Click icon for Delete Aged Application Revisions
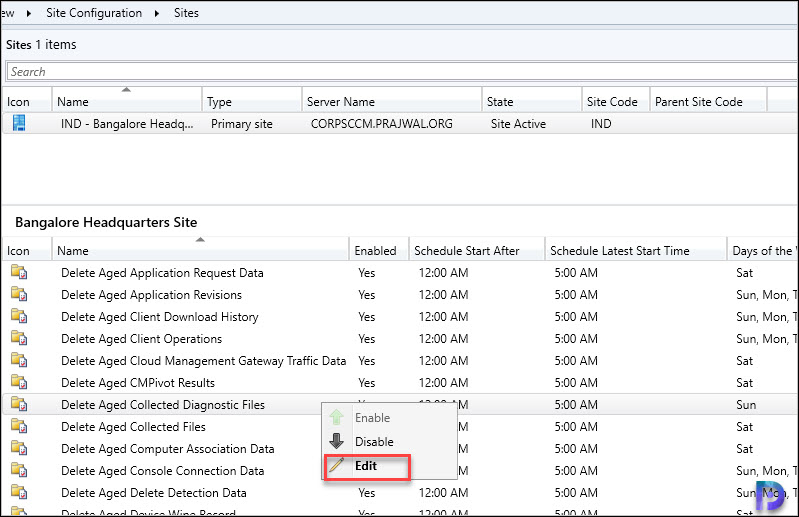This screenshot has width=799, height=517. click(x=19, y=294)
